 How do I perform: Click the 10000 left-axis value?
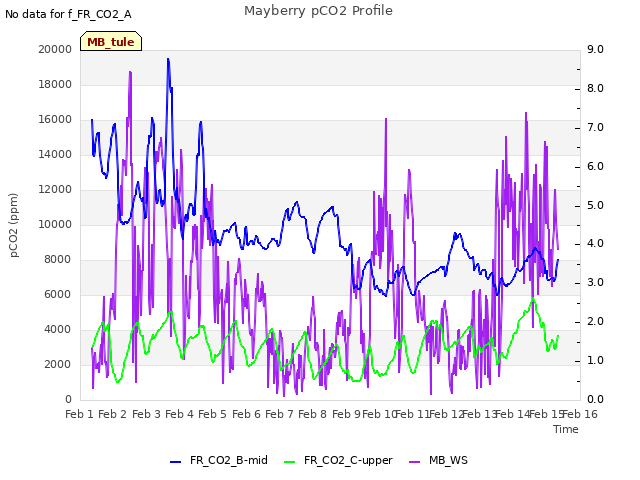[x=55, y=224]
